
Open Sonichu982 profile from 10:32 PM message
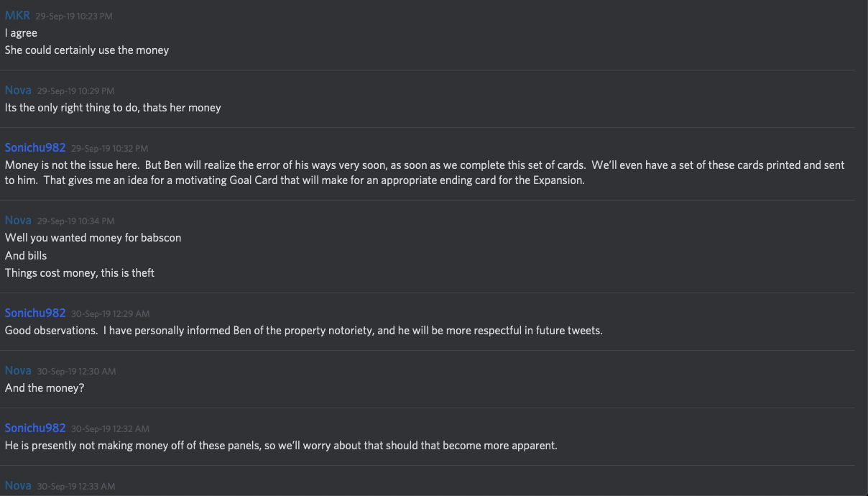click(x=35, y=147)
